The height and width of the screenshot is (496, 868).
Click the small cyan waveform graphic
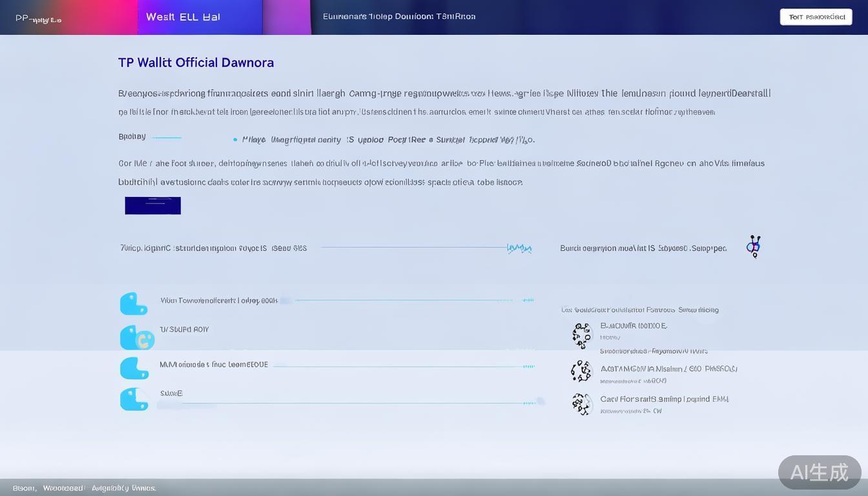pos(519,248)
